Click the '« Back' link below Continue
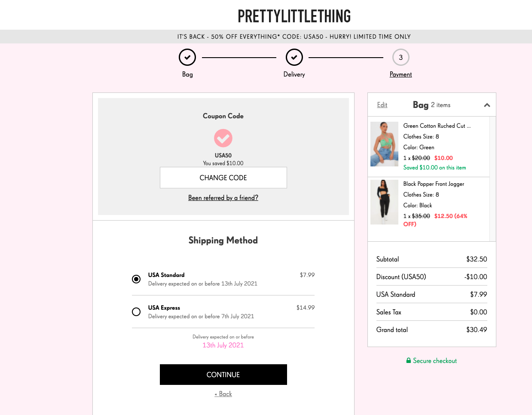 (223, 393)
